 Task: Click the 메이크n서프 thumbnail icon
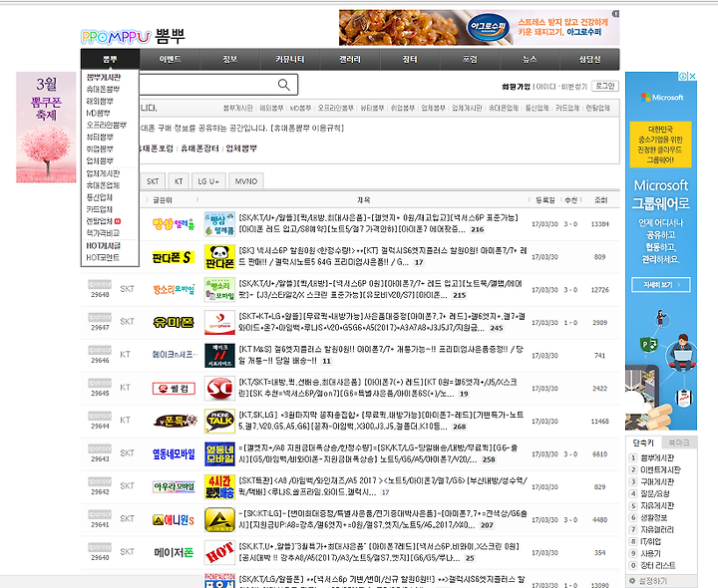click(219, 356)
